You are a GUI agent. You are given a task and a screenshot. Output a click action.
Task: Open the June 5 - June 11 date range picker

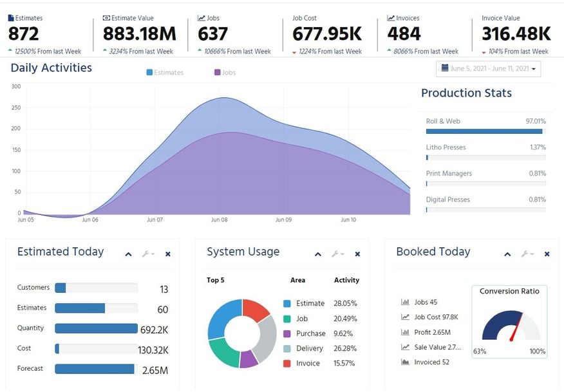(489, 69)
